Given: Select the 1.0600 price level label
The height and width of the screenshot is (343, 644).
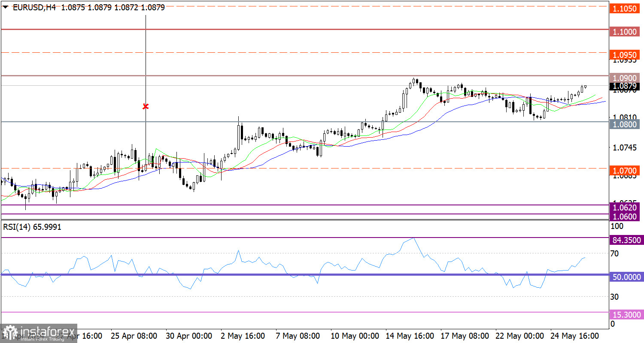Looking at the screenshot, I should pyautogui.click(x=624, y=217).
